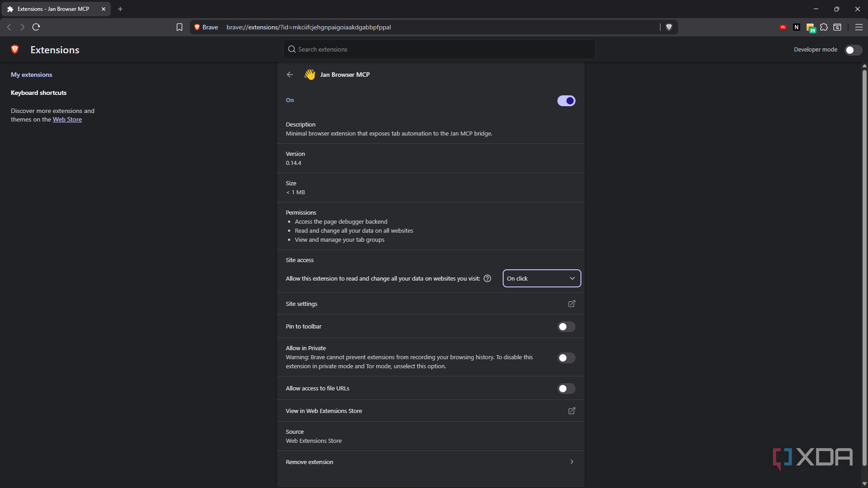Enable Allow access to file URLs
This screenshot has height=488, width=868.
click(566, 389)
